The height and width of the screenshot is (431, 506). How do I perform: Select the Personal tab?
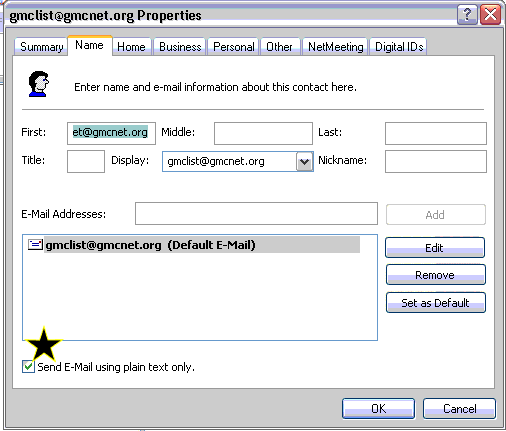(x=233, y=47)
